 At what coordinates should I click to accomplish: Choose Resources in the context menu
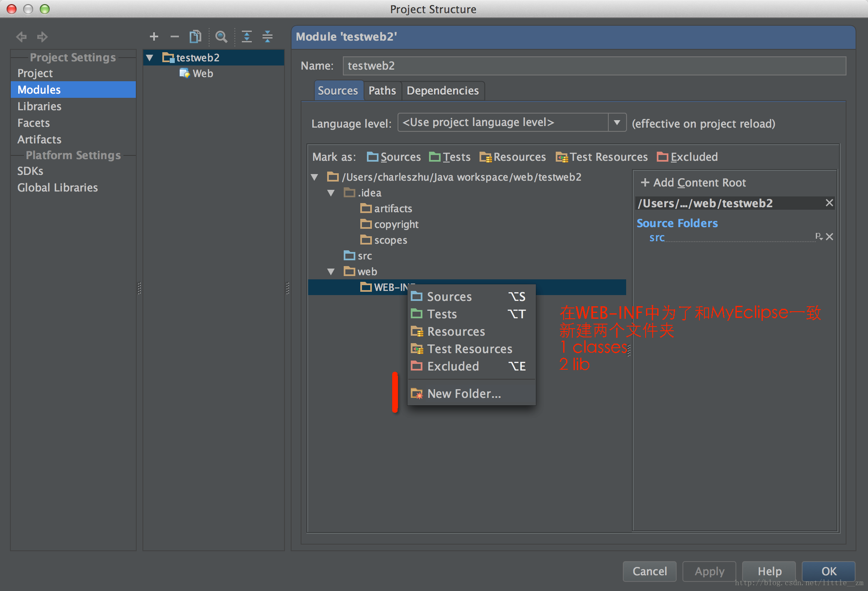[x=472, y=332]
